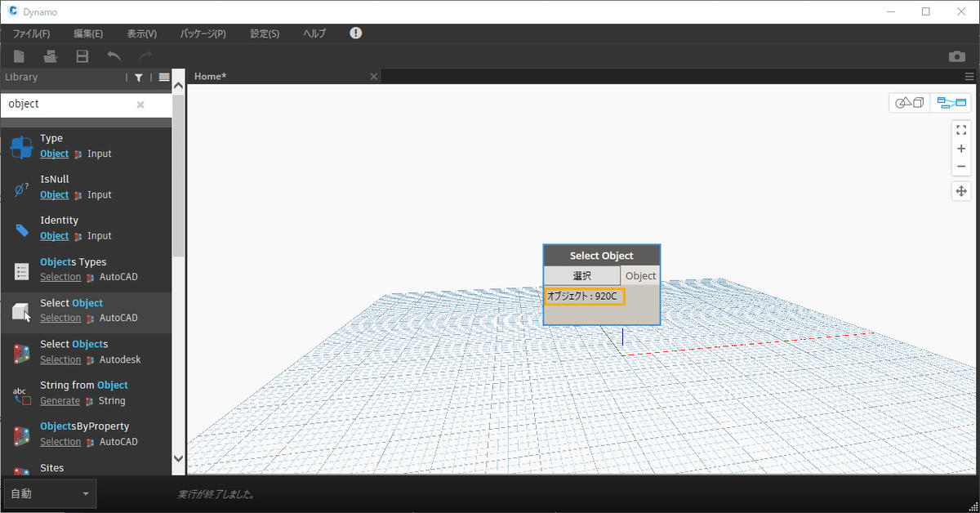980x513 pixels.
Task: Click Selection link under Select Objects
Action: pyautogui.click(x=60, y=359)
